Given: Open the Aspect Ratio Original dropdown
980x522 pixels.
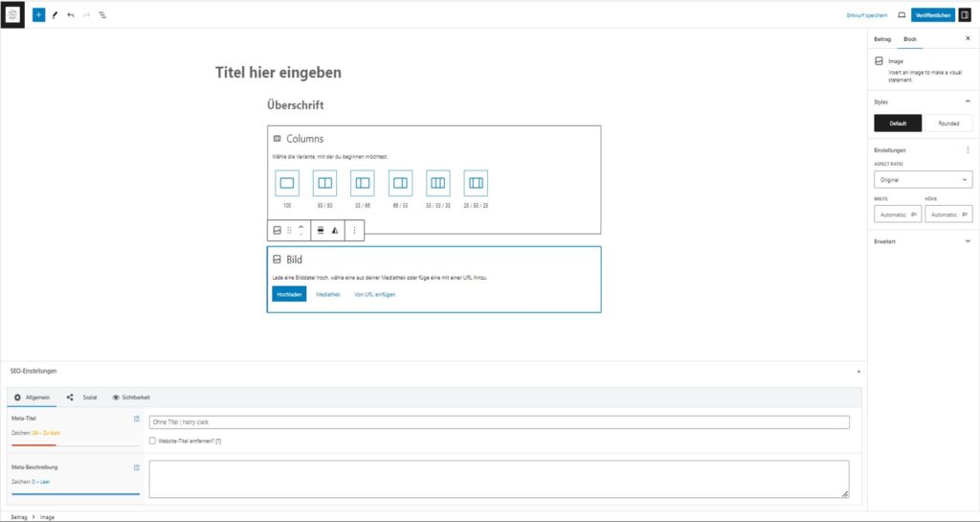Looking at the screenshot, I should (x=924, y=180).
